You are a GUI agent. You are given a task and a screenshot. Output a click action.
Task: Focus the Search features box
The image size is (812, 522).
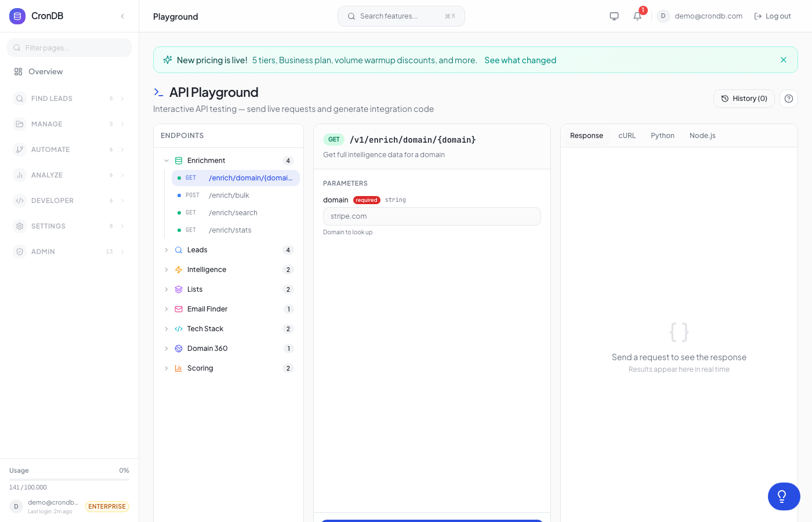(401, 16)
